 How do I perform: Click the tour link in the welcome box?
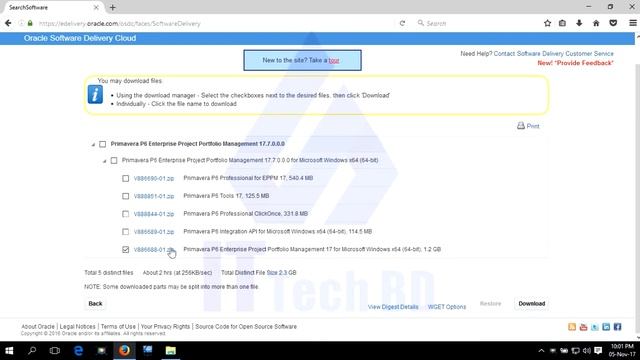[x=334, y=60]
